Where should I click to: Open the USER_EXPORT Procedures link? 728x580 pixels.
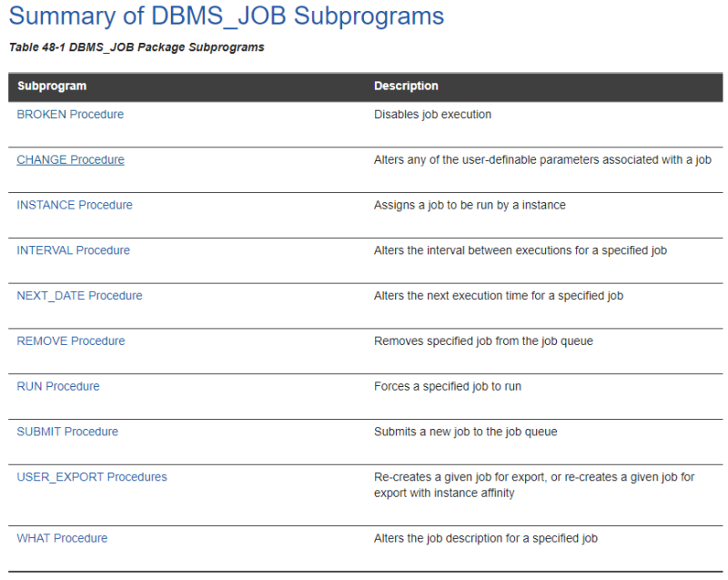coord(91,477)
